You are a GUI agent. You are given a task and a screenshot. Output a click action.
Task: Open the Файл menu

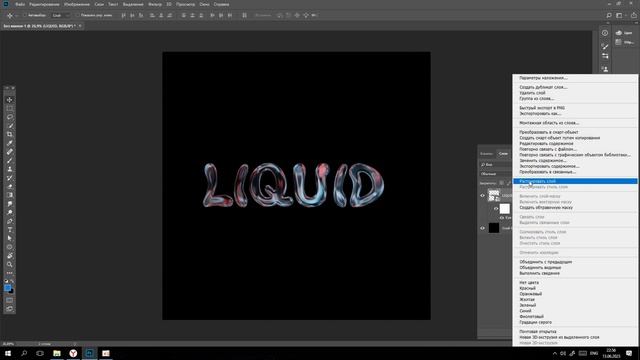(20, 4)
